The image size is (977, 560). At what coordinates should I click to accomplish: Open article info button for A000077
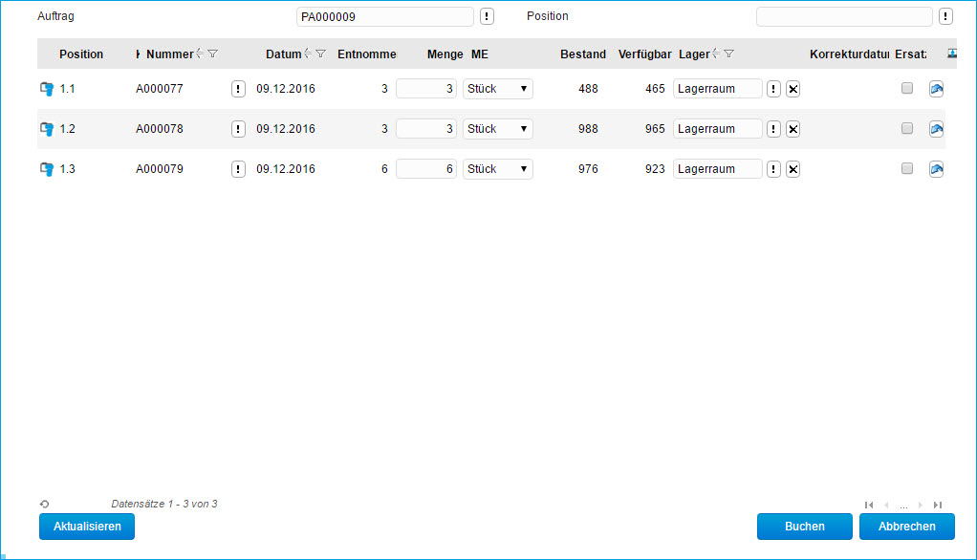(238, 89)
